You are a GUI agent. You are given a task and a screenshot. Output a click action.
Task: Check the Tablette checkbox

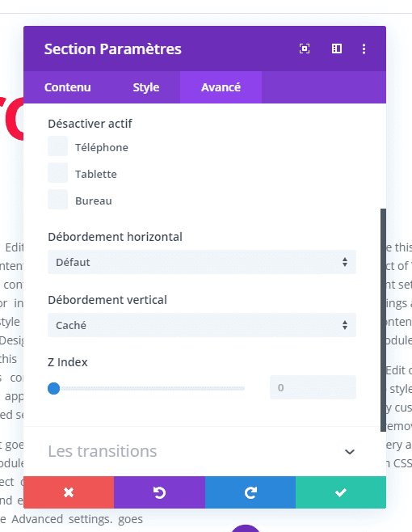coord(57,173)
